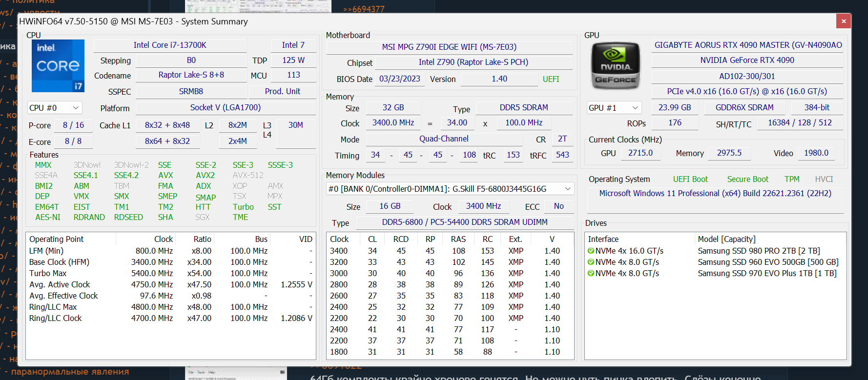Click the Samsung SSD 970 EVO Plus status icon

(591, 273)
